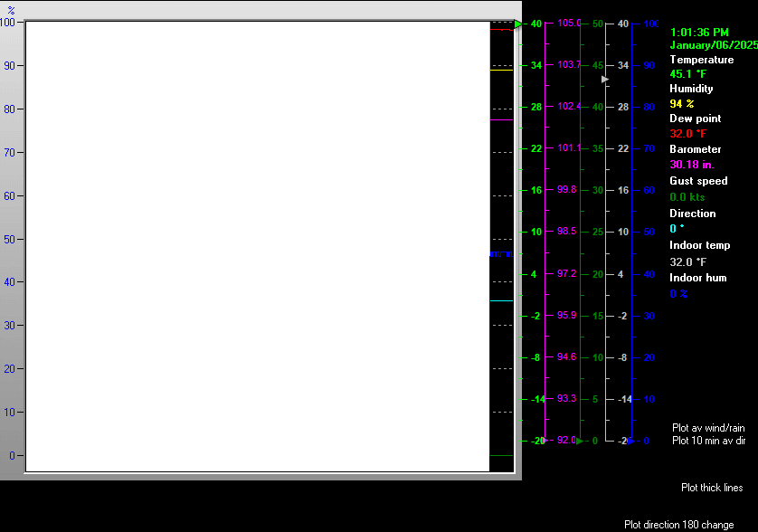
Task: Toggle the Plot direction 180 change option
Action: (x=678, y=525)
